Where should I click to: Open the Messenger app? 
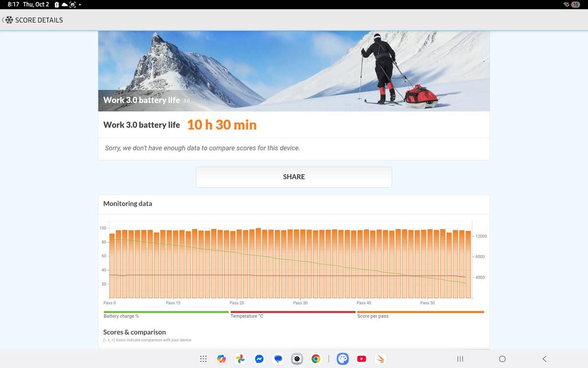pos(259,359)
